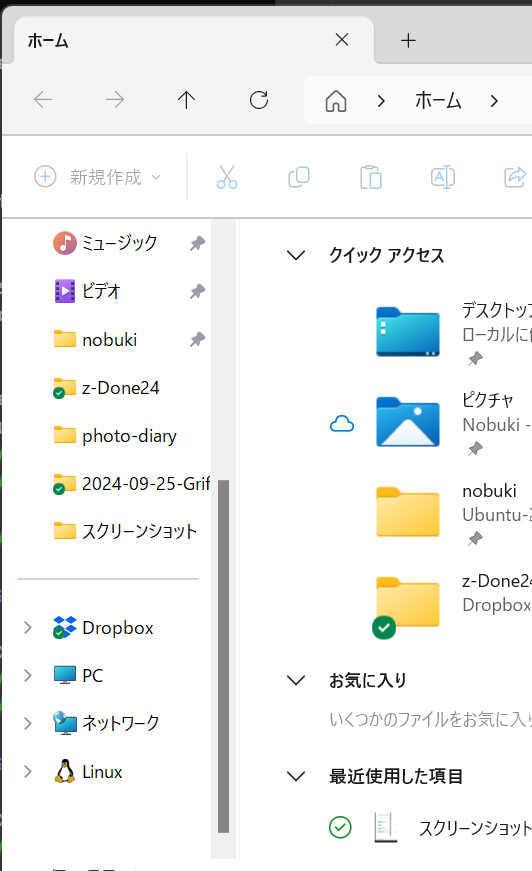Select PC in the navigation pane
Viewport: 532px width, 871px height.
point(78,675)
